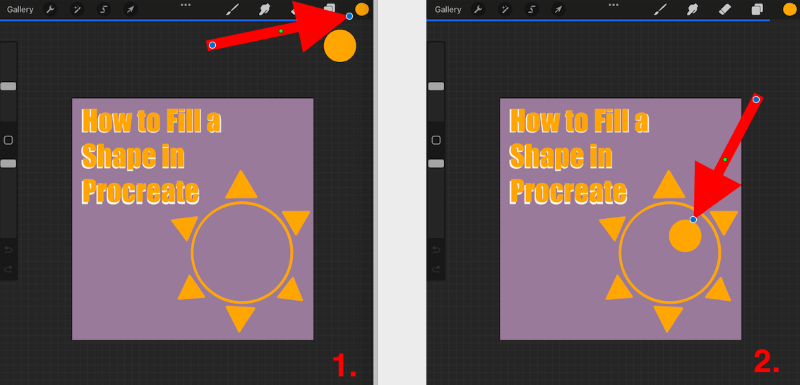Open Gallery in the left Procreate screen
This screenshot has height=385, width=800.
click(x=20, y=10)
